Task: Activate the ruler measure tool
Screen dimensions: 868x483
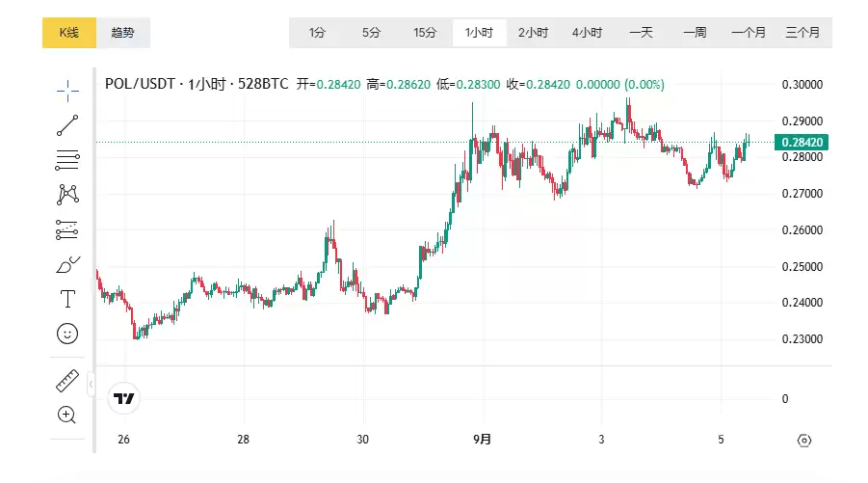Action: tap(67, 381)
